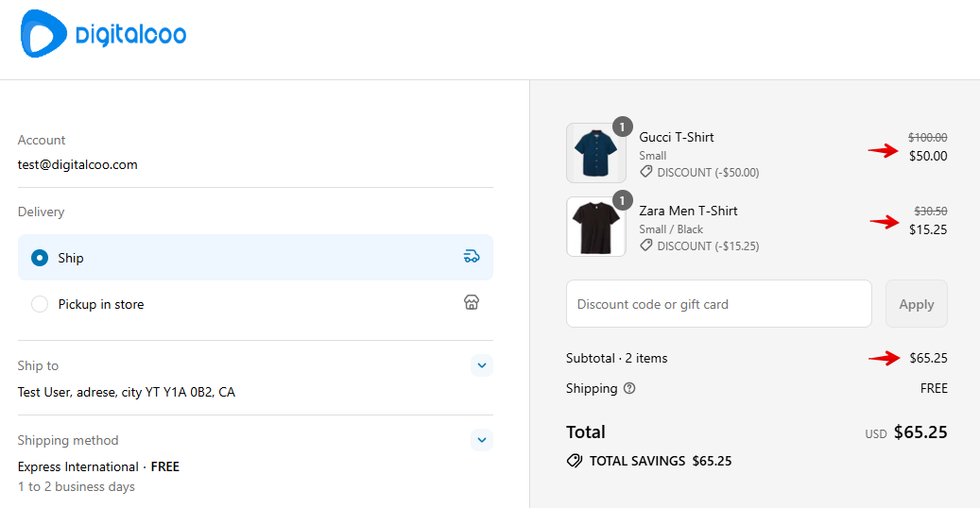Click the Gucci T-Shirt quantity badge
This screenshot has height=508, width=980.
click(x=622, y=127)
